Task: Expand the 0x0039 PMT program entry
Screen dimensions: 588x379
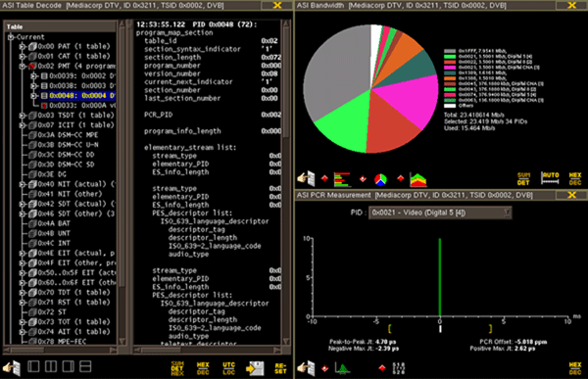Action: pos(34,76)
